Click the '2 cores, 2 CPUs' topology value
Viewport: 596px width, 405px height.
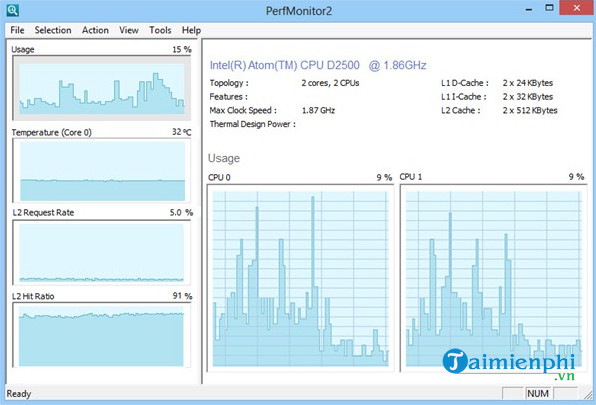click(x=330, y=83)
